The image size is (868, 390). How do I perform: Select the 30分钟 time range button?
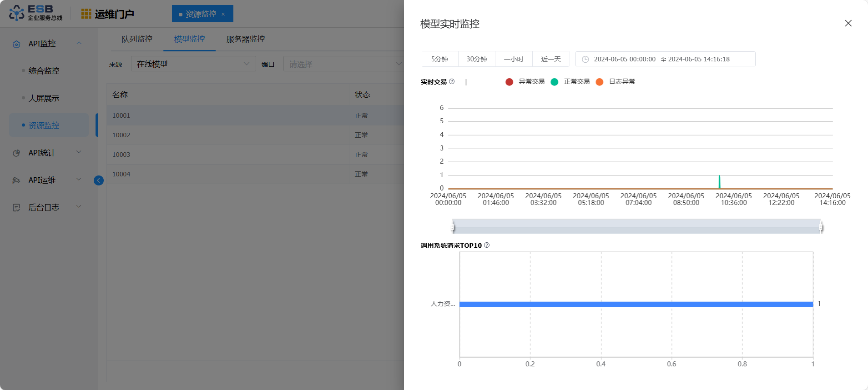coord(476,59)
